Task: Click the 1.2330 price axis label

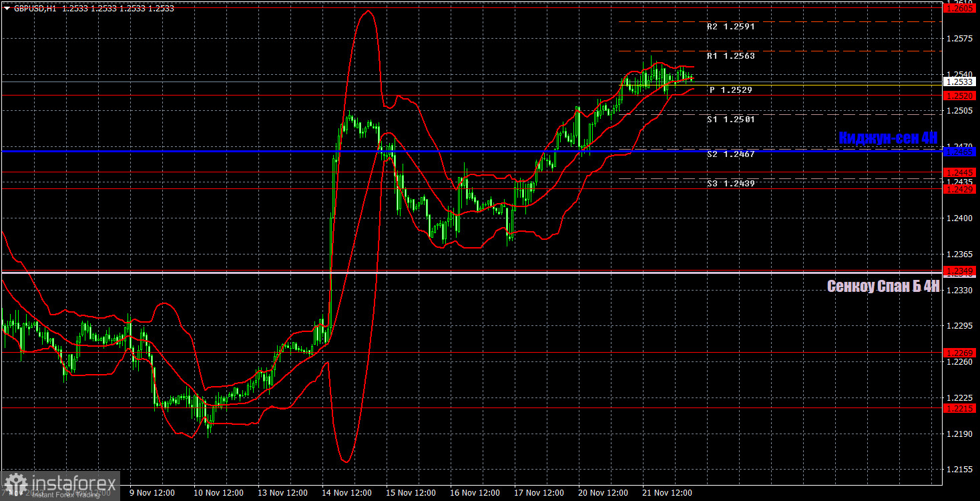Action: click(960, 291)
